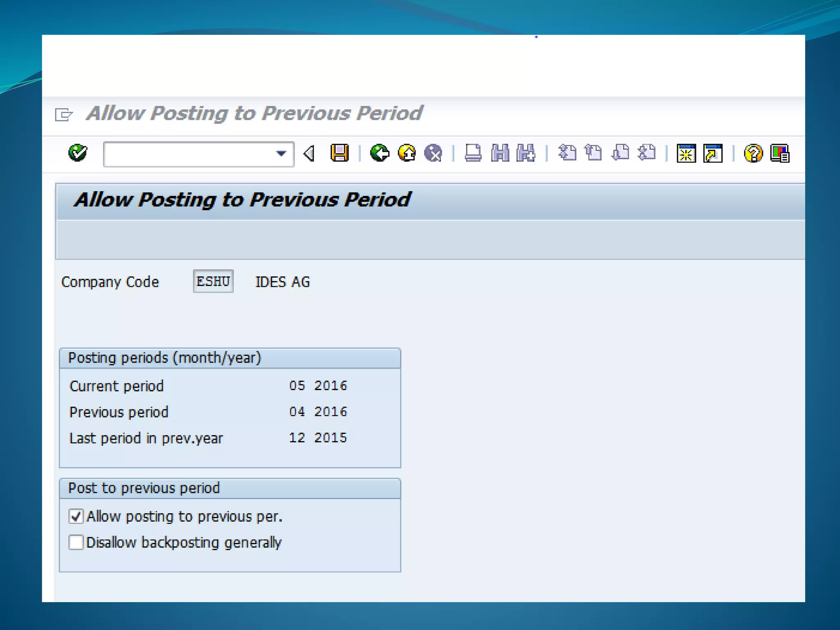The image size is (840, 630).
Task: Click the green Back arrow icon
Action: 379,153
